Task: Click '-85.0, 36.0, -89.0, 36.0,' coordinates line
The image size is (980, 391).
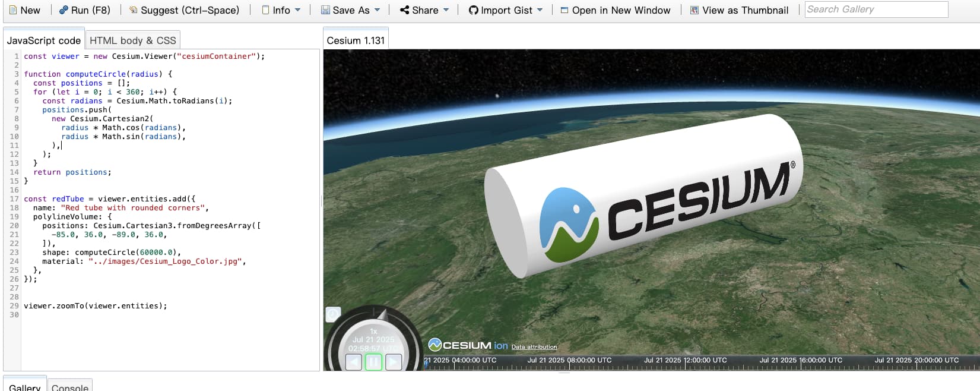Action: 109,235
